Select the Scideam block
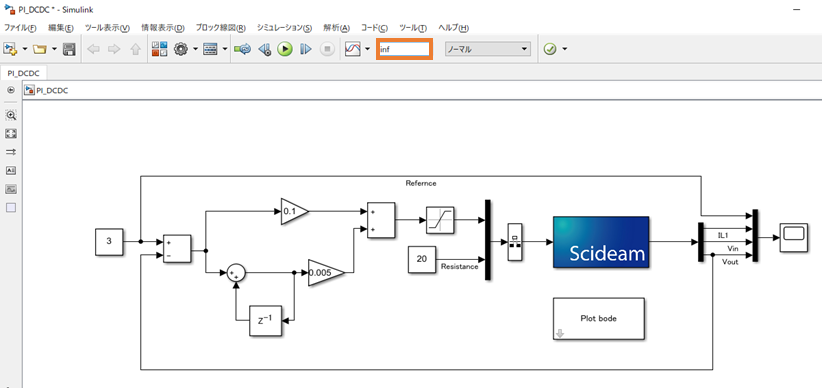 point(601,242)
